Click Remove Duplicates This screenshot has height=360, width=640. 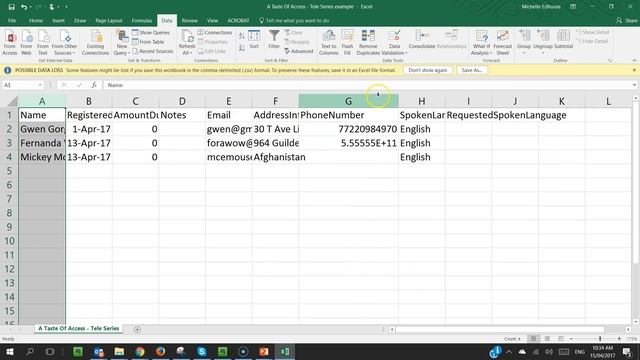click(x=368, y=42)
